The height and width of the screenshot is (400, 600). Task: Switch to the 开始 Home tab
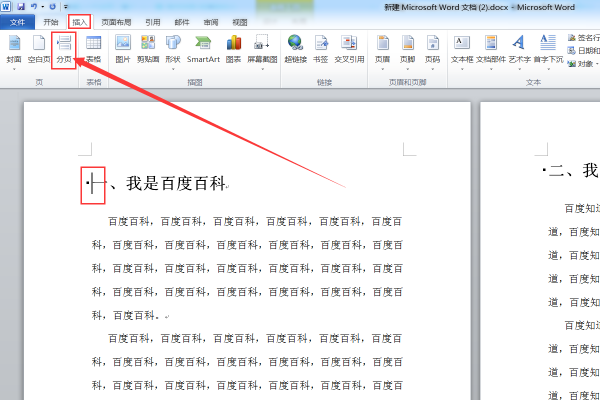click(50, 21)
